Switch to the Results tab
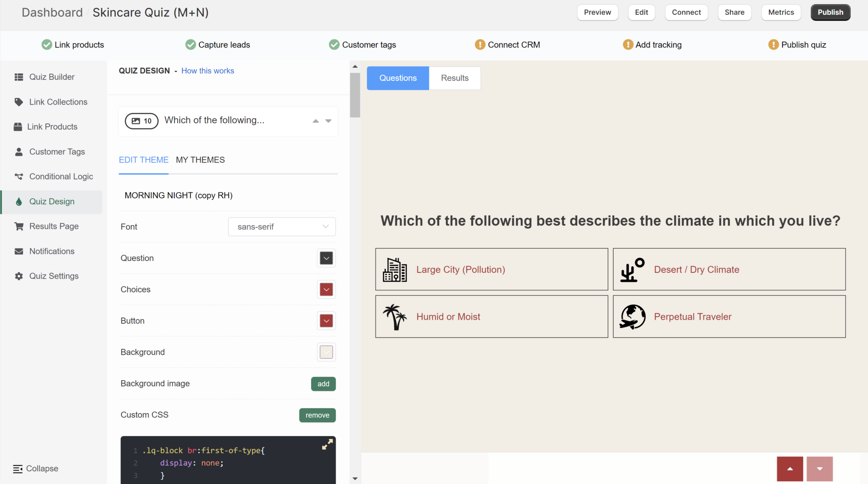The image size is (868, 484). 454,78
